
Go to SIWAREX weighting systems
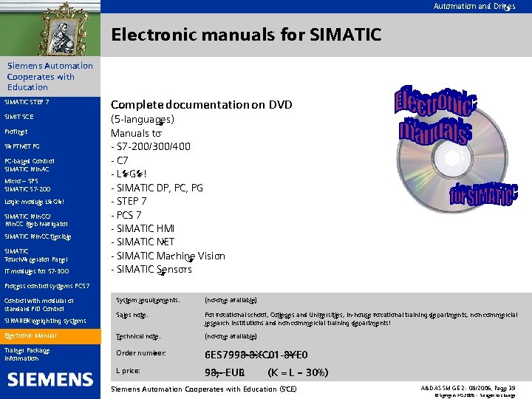45,321
